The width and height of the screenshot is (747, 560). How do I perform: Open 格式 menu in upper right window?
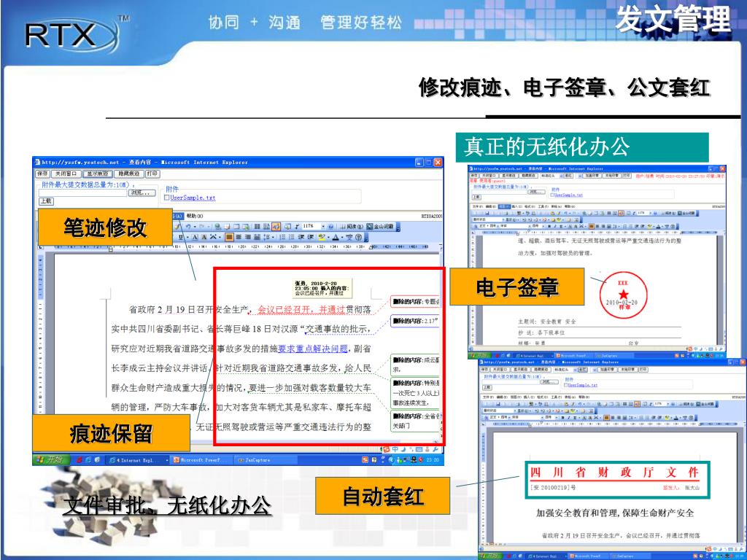(x=530, y=206)
